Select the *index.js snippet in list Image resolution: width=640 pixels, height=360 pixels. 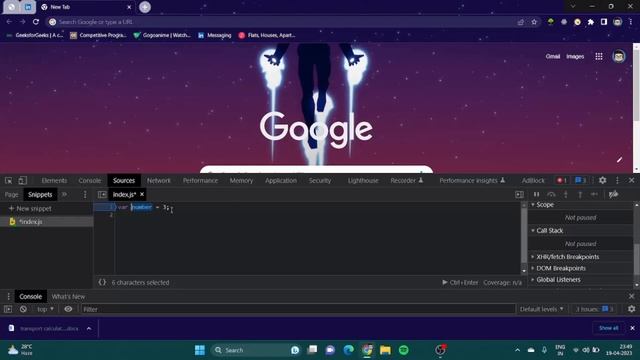(47, 222)
